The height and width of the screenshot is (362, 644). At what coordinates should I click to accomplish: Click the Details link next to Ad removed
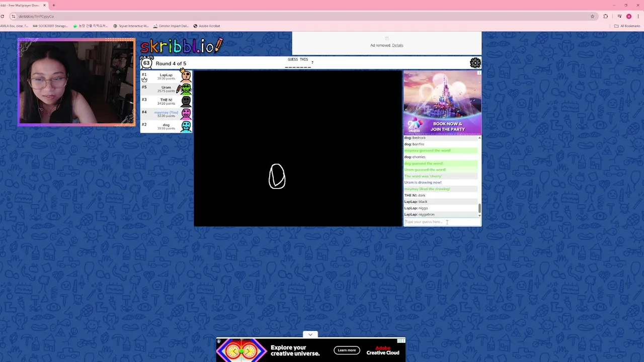pos(397,45)
